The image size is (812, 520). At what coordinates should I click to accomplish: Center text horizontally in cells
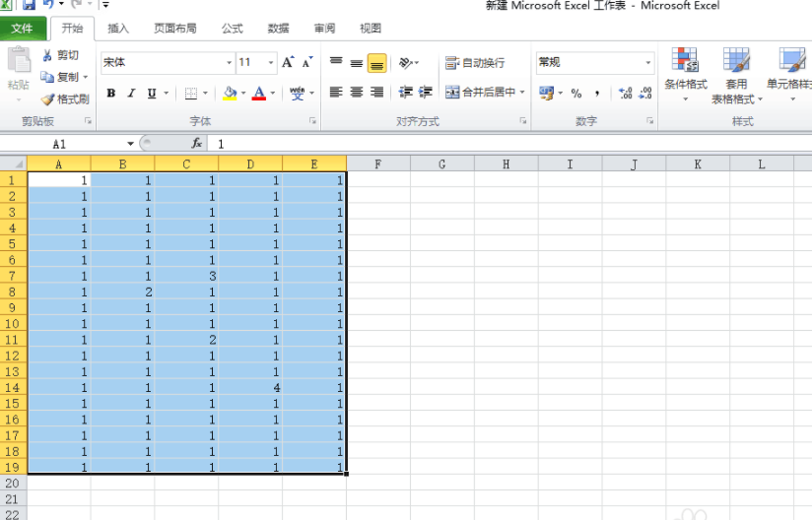tap(356, 93)
